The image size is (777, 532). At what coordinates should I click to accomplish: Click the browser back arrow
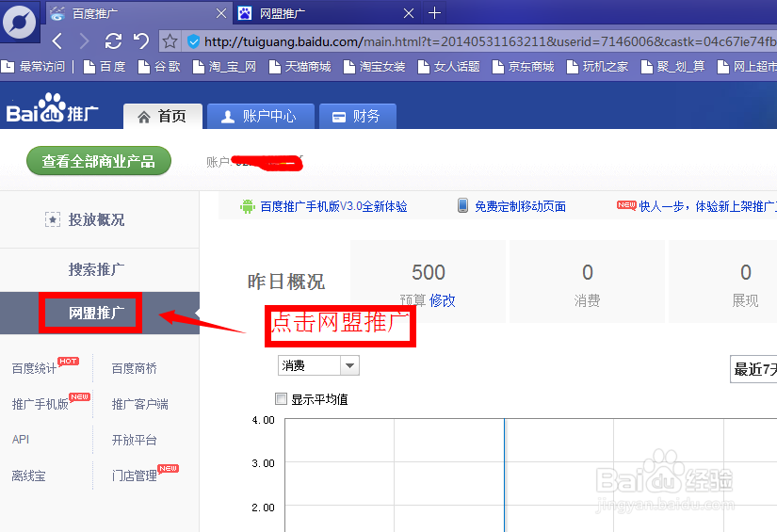(x=57, y=41)
